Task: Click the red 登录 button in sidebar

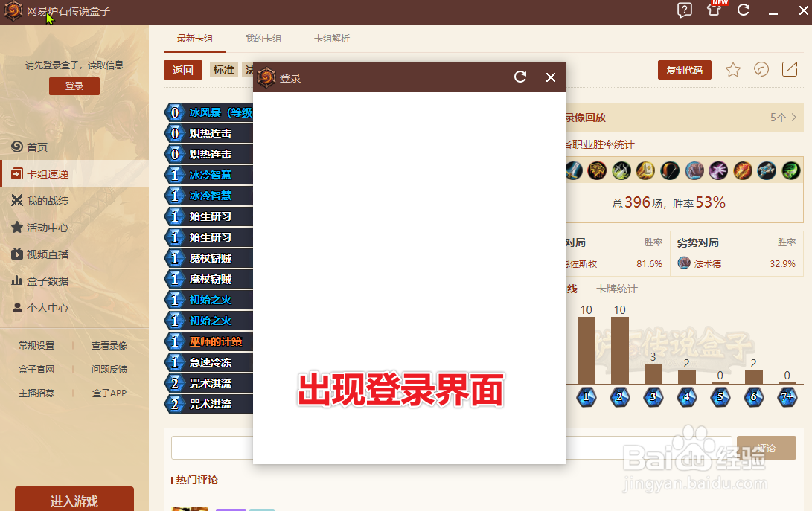Action: (74, 86)
